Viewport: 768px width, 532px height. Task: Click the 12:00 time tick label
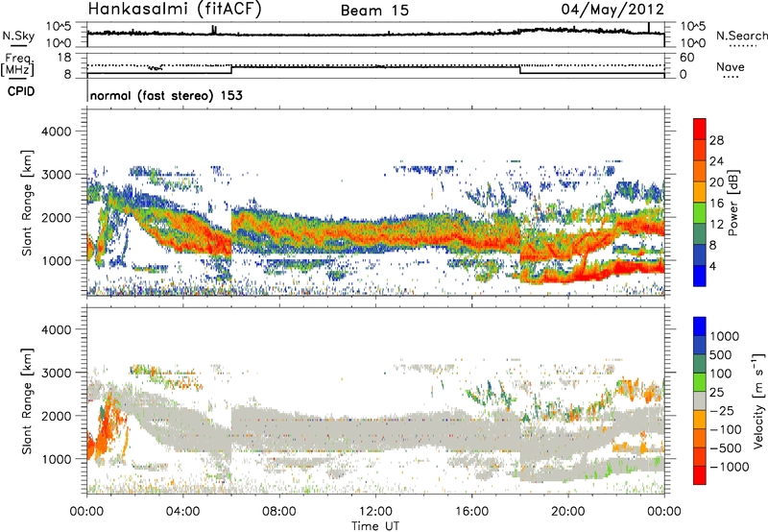point(375,512)
